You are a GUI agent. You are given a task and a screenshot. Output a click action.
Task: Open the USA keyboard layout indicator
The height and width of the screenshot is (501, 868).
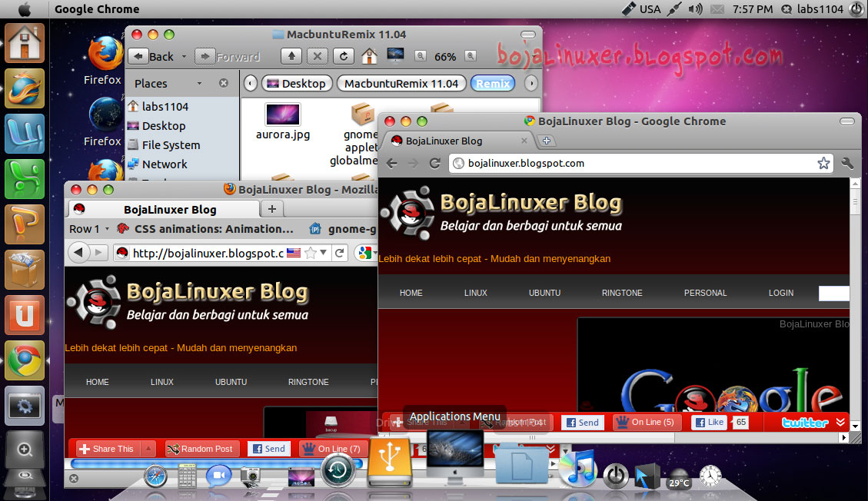coord(642,9)
